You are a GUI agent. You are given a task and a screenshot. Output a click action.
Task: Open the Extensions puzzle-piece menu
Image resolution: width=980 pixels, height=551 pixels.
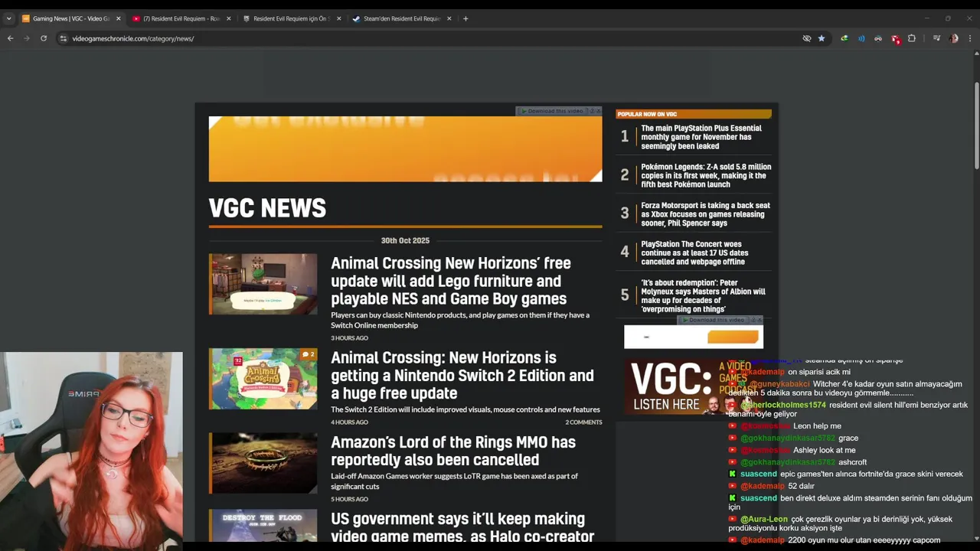[x=912, y=38]
